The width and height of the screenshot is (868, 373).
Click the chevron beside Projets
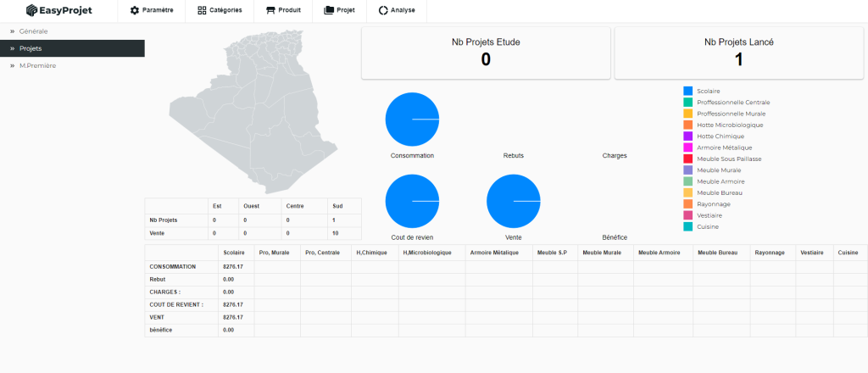point(12,48)
